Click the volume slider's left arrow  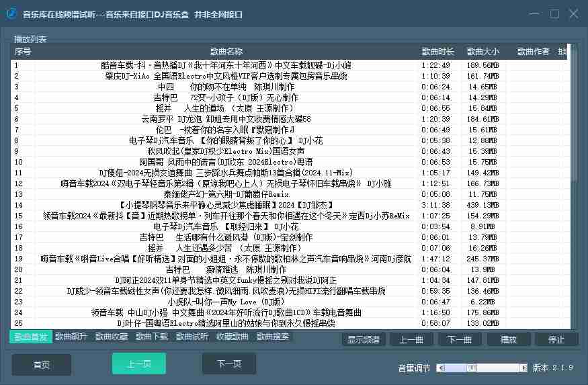click(x=440, y=368)
